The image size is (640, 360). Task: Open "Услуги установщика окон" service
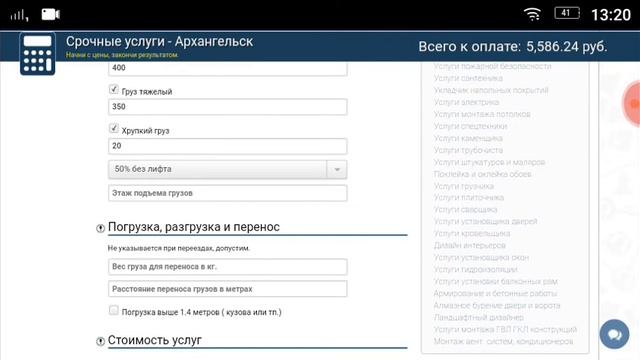click(481, 258)
